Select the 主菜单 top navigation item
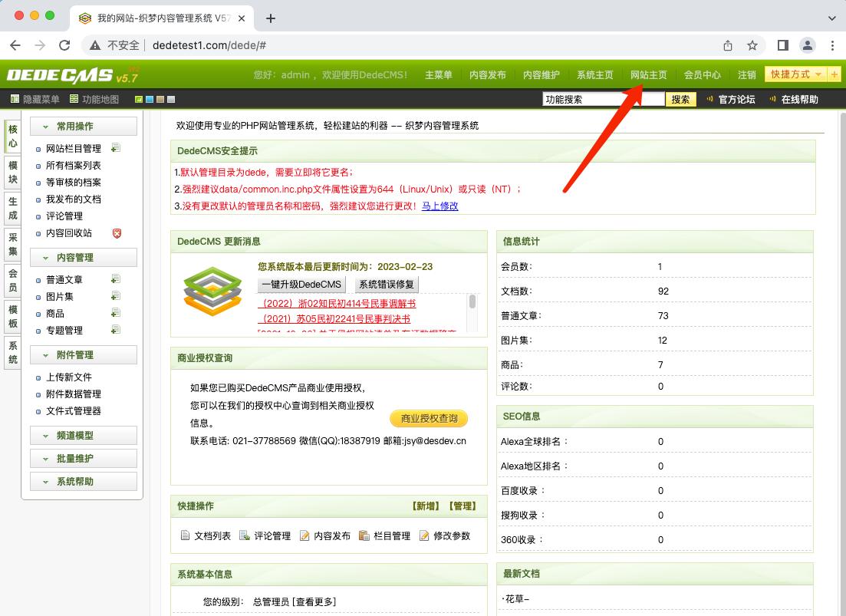 point(438,75)
